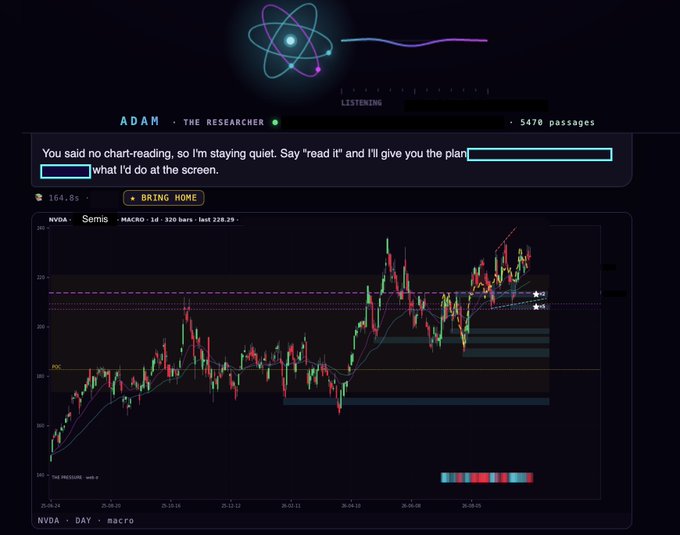The width and height of the screenshot is (680, 535).
Task: Click the 25-08-20 date on x-axis
Action: (111, 506)
